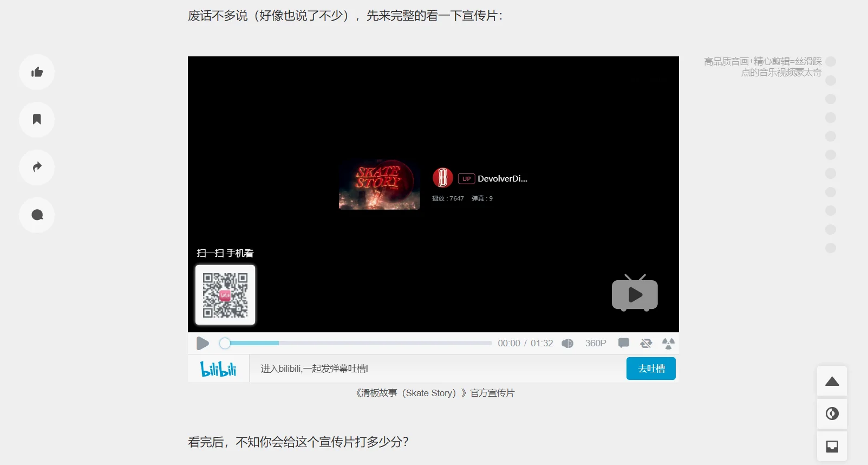This screenshot has width=868, height=465.
Task: Play the video with the control-bar play button
Action: (203, 343)
